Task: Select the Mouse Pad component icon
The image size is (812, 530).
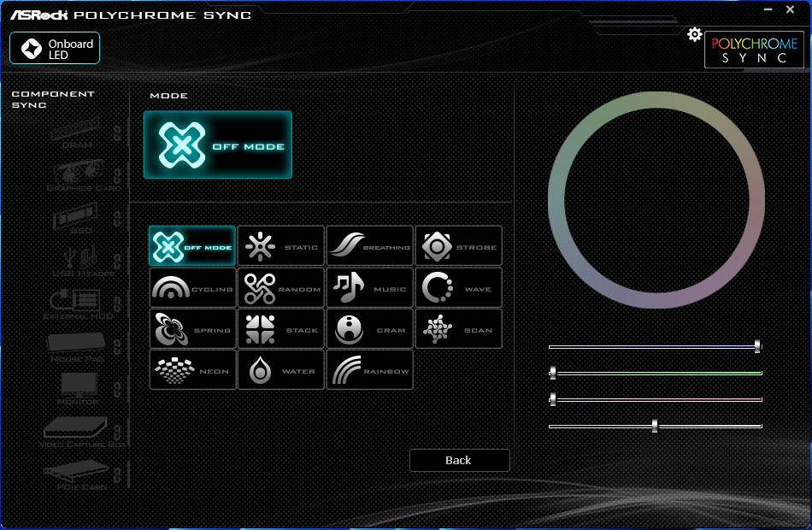Action: (77, 346)
